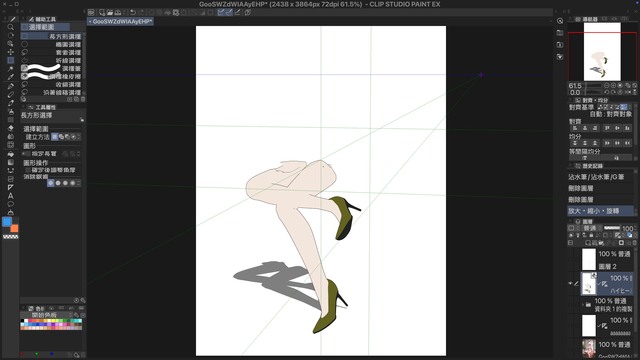Click the Delete layer trash icon
Image resolution: width=640 pixels, height=360 pixels.
(x=635, y=243)
